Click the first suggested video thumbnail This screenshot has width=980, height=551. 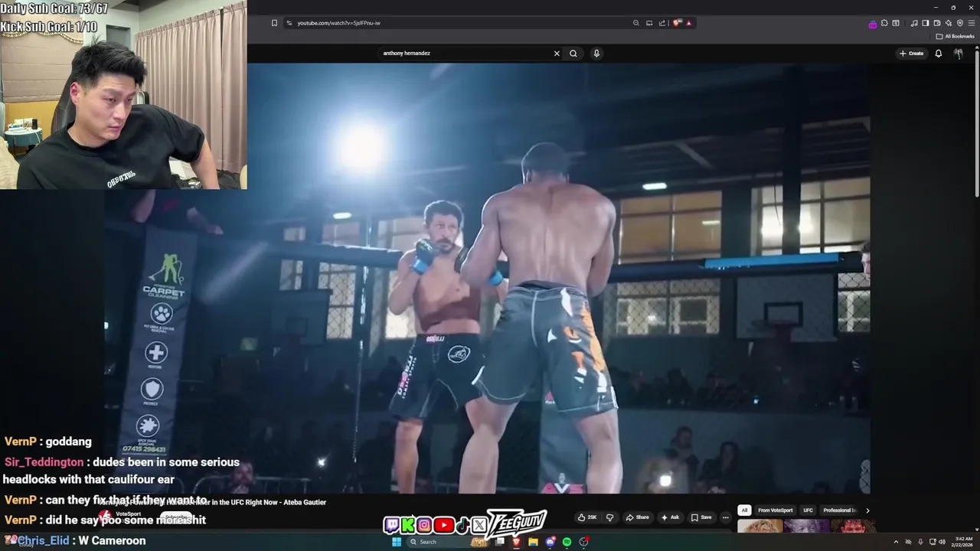(759, 526)
